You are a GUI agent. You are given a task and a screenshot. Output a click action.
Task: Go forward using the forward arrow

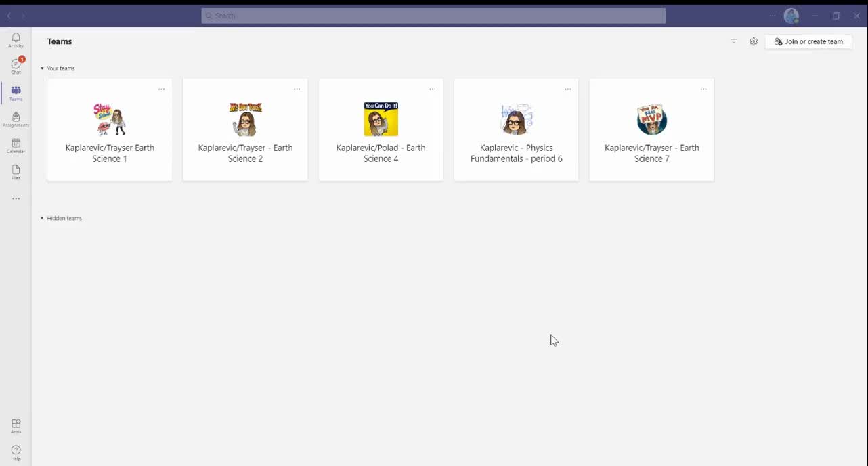[23, 16]
